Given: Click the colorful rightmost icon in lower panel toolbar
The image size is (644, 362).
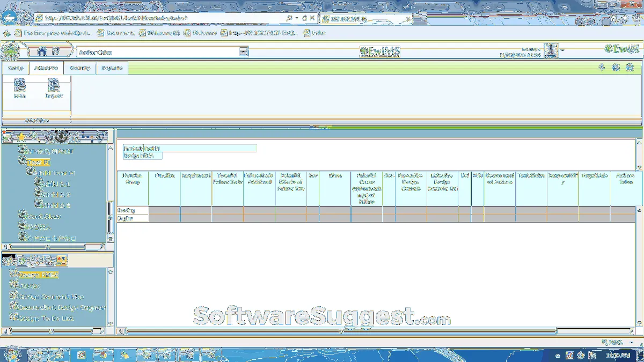Looking at the screenshot, I should click(62, 261).
